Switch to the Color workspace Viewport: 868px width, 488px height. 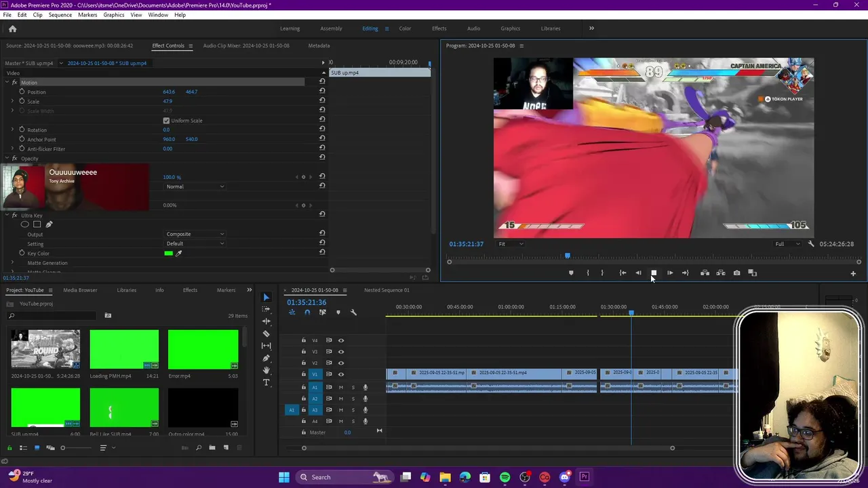point(405,28)
